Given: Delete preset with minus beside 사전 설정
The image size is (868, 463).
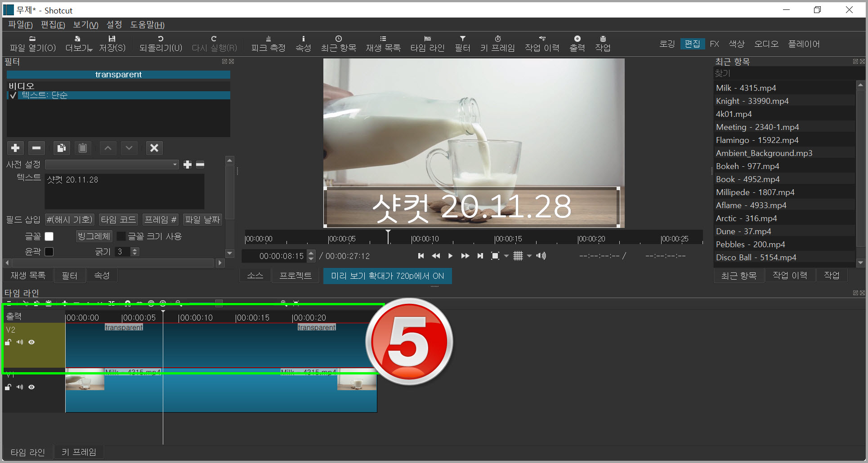Looking at the screenshot, I should coord(201,165).
